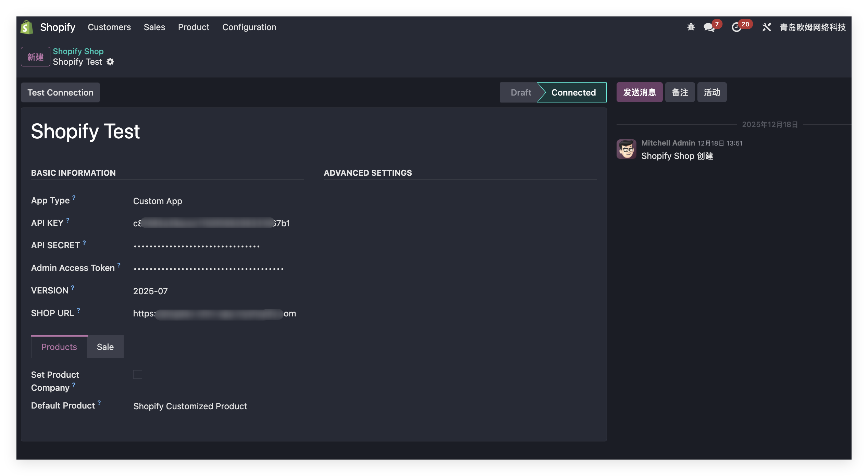Screen dimensions: 868x476
Task: Click the Shopify app logo icon
Action: click(26, 27)
